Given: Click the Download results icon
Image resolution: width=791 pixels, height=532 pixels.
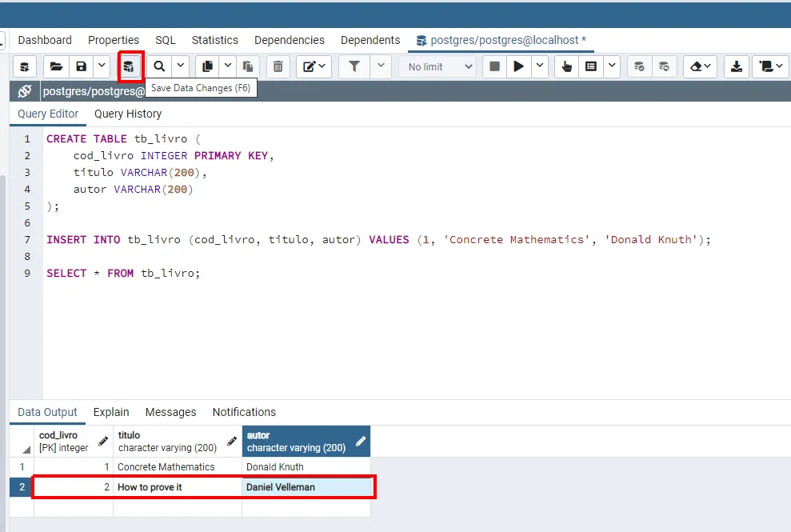Looking at the screenshot, I should [737, 66].
